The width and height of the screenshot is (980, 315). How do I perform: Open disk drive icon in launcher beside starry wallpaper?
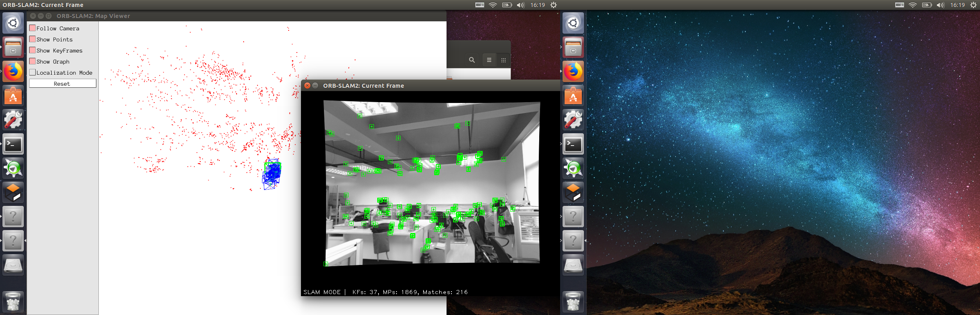[x=573, y=265]
